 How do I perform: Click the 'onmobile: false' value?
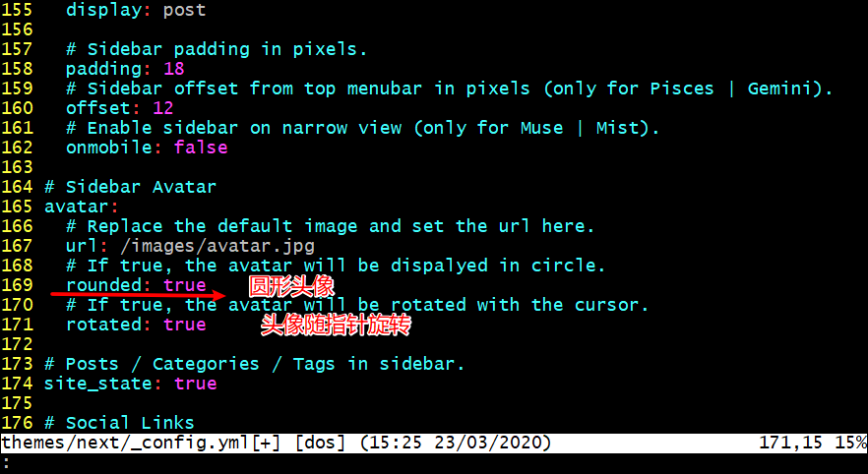(201, 148)
